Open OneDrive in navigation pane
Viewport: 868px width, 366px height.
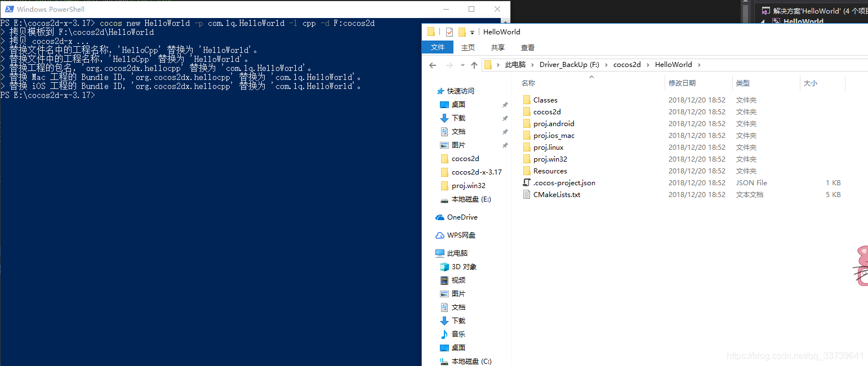tap(462, 217)
